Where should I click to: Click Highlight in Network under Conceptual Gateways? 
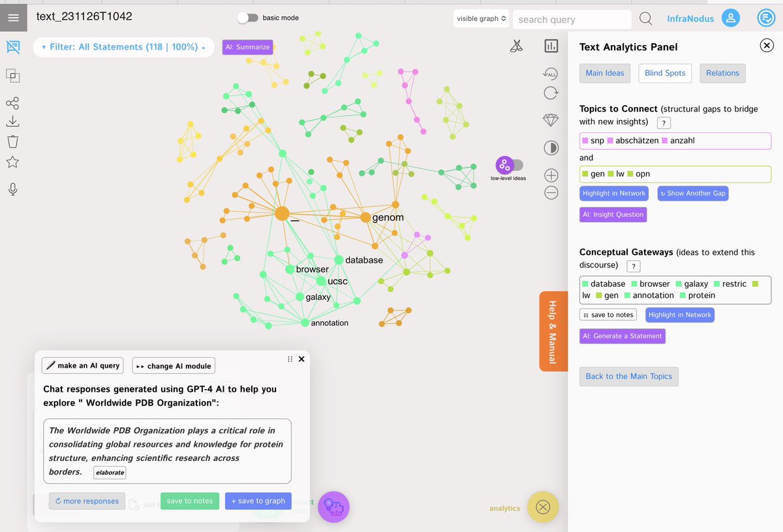[x=680, y=315]
